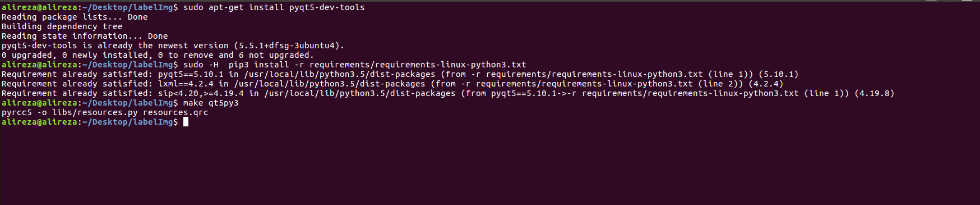Screen dimensions: 980x205
Task: Click the '~/Desktop/labelImg' path in the last prompt
Action: pyautogui.click(x=128, y=122)
